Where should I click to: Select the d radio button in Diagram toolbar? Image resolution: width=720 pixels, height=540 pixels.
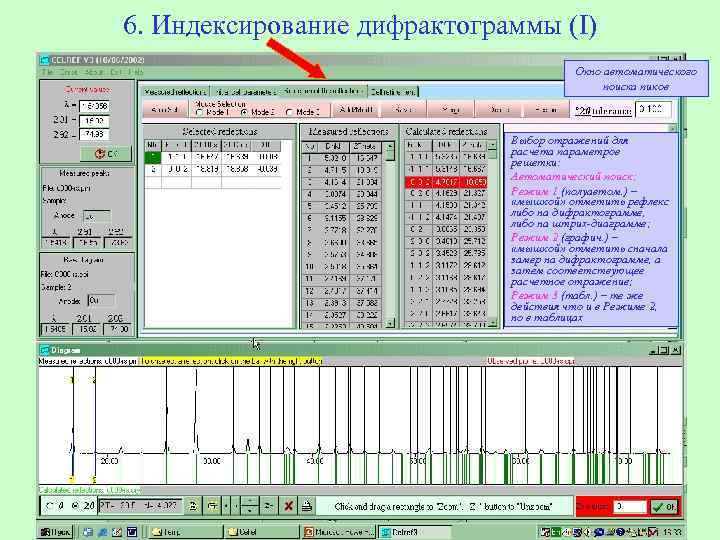click(x=50, y=506)
